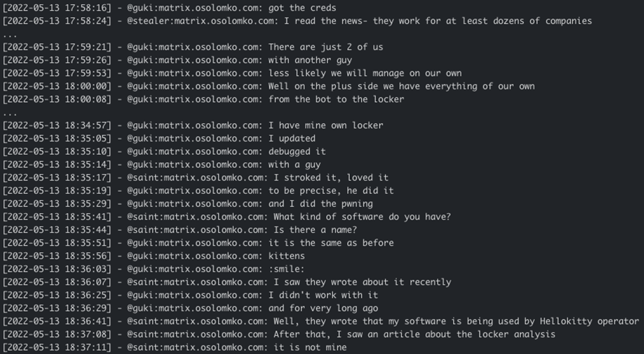Click 'less likely we will manage on our own'

(x=365, y=73)
